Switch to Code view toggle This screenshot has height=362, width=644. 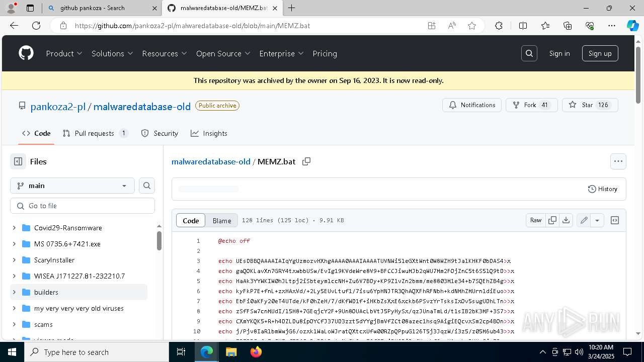[x=191, y=220]
